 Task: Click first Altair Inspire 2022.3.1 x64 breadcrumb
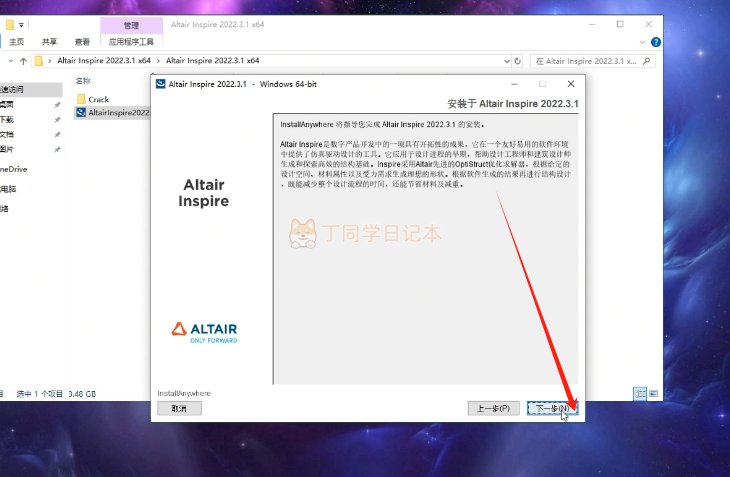(x=104, y=60)
